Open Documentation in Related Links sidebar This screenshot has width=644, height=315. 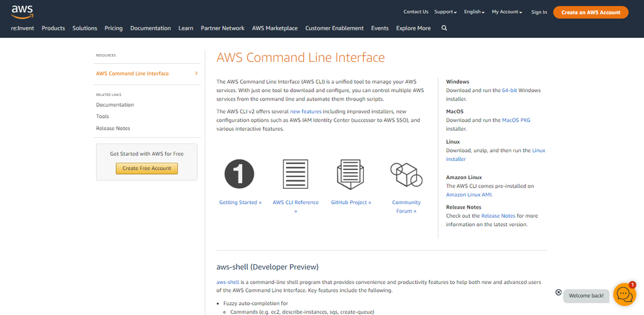[x=115, y=105]
